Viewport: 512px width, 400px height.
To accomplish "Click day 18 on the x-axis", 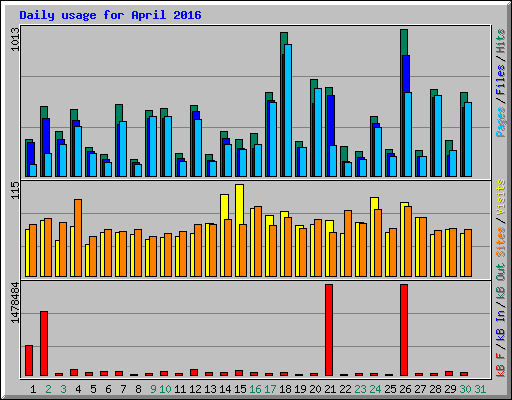I will click(x=285, y=389).
